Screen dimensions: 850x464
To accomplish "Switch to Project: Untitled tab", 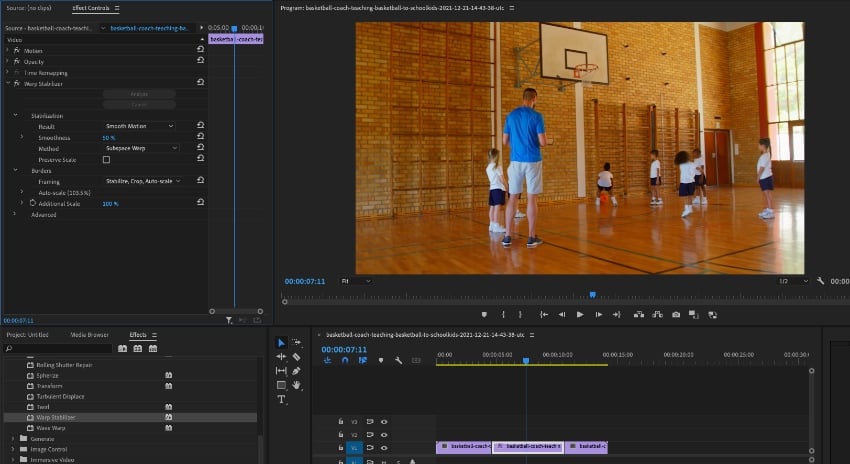I will (27, 334).
